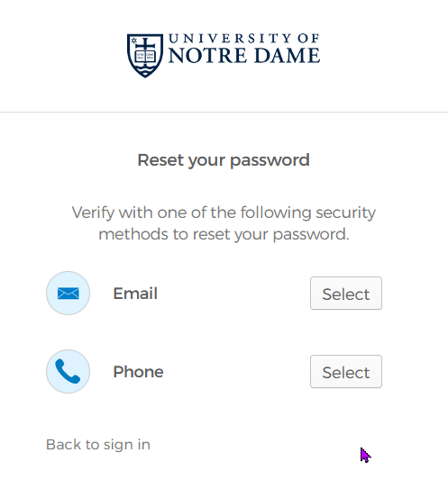Screen dimensions: 448x480
Task: Choose the Select button for Email
Action: tap(346, 294)
